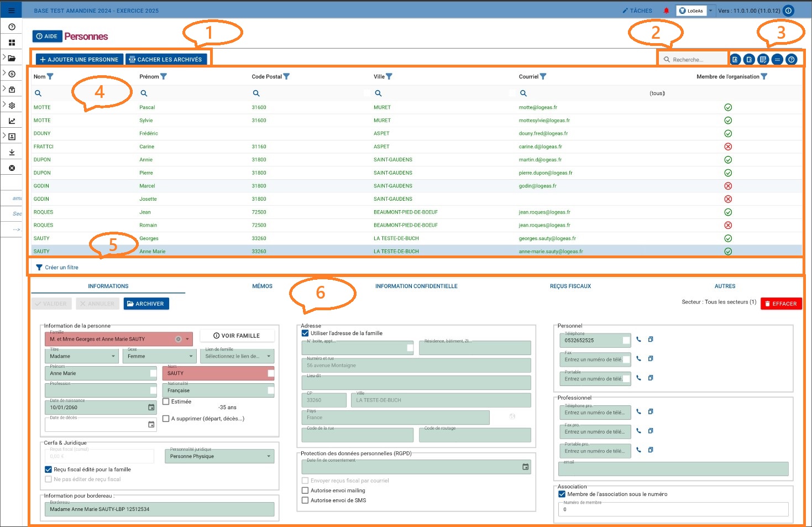Click the calendar icon in Date de naissance
The image size is (812, 527).
(x=151, y=408)
